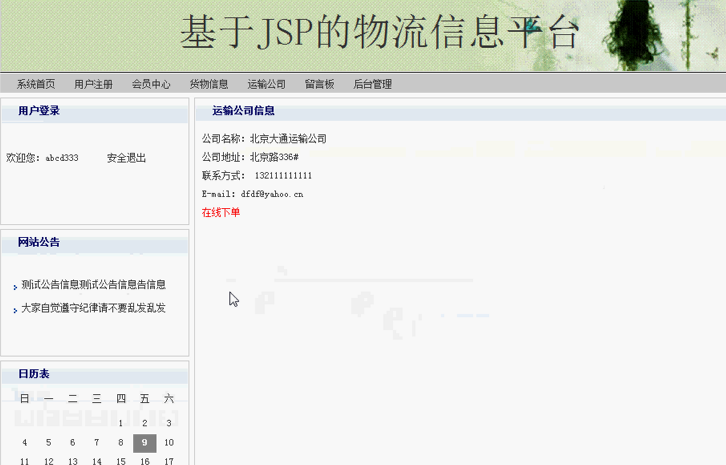Select the 货物信息 menu item
This screenshot has height=465, width=726.
coord(209,85)
